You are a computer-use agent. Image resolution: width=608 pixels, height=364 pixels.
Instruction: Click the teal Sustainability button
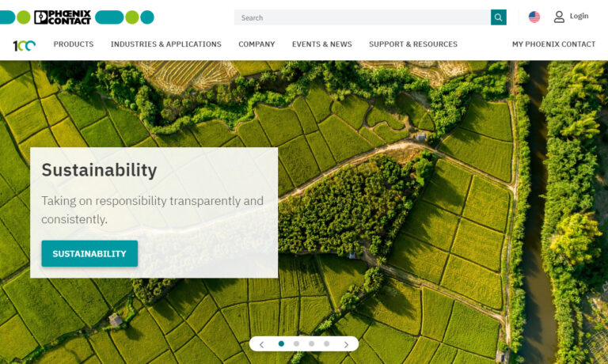tap(89, 253)
